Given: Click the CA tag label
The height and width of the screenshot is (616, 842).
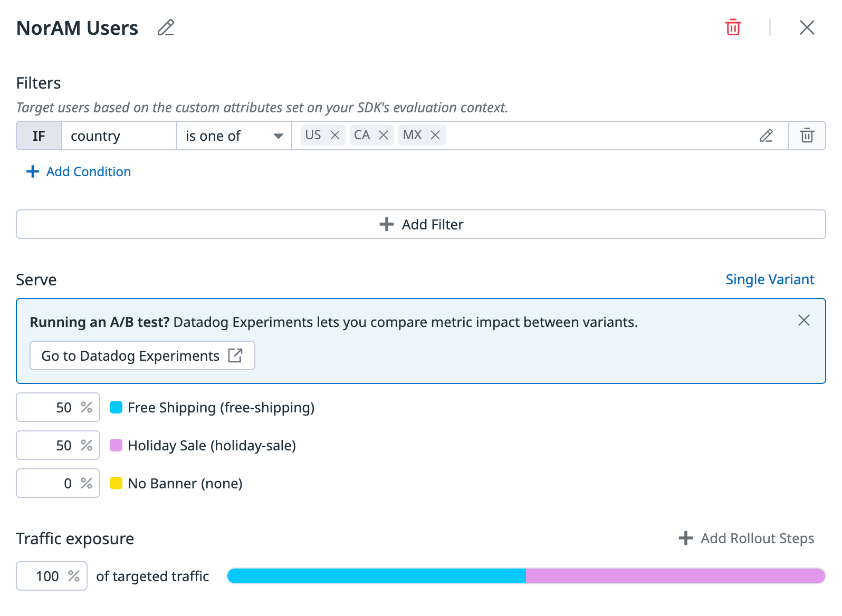Looking at the screenshot, I should coord(362,136).
